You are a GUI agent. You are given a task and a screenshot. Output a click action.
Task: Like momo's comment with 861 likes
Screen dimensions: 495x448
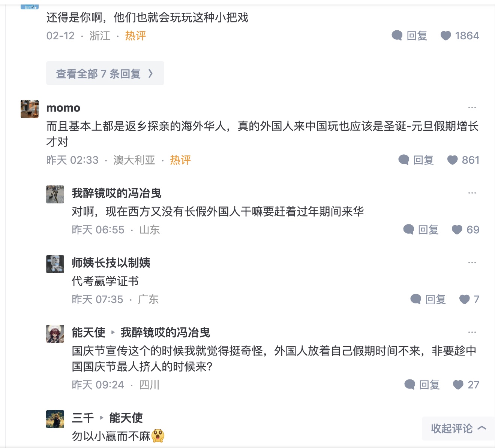point(453,160)
